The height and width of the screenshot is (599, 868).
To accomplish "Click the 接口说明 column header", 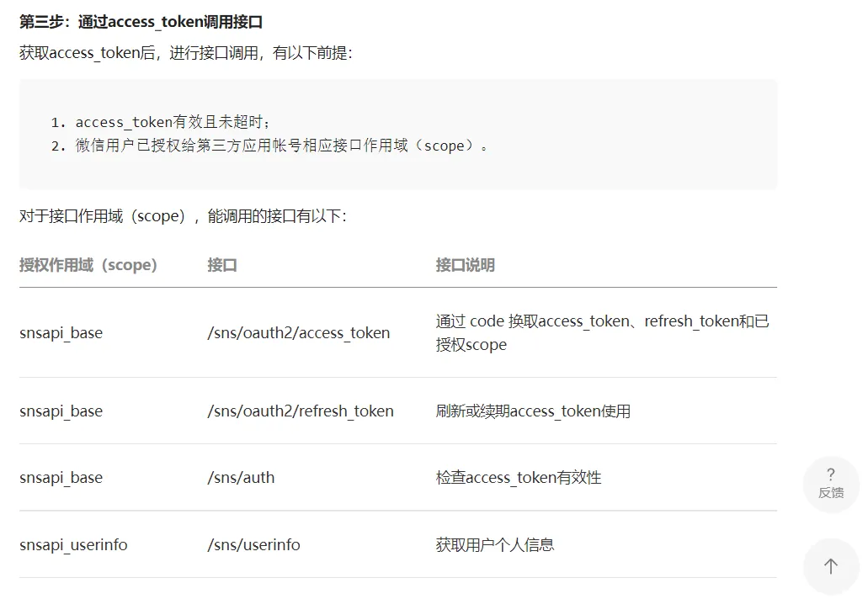I will click(465, 264).
